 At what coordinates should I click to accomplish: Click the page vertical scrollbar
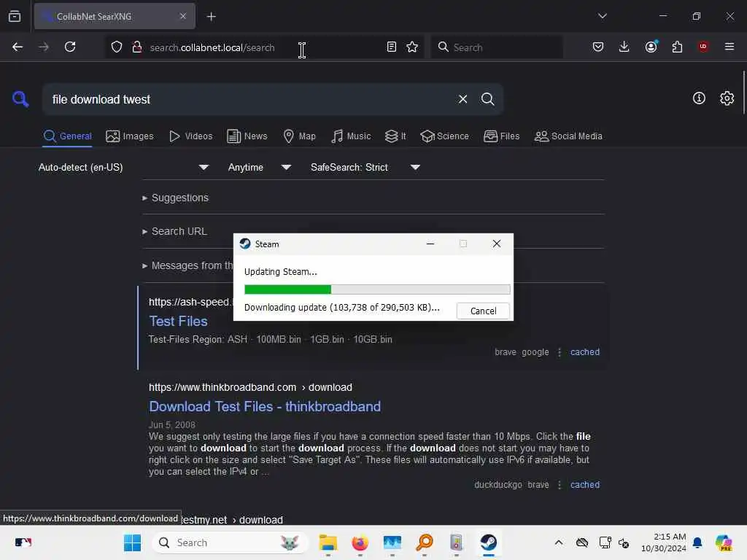pyautogui.click(x=743, y=93)
